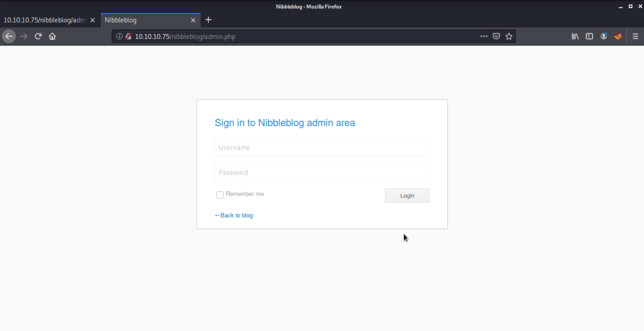Screen dimensions: 644x331
Task: Click the browser Back arrow button
Action: point(9,36)
